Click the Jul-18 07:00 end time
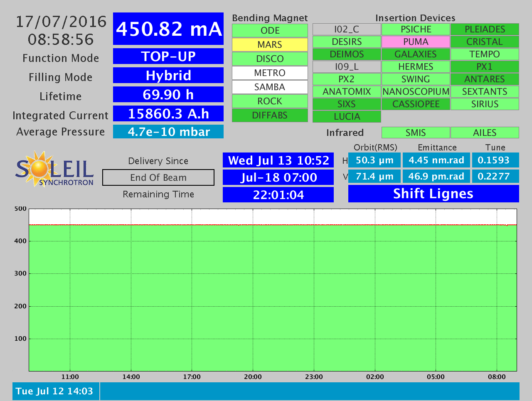 click(x=278, y=177)
